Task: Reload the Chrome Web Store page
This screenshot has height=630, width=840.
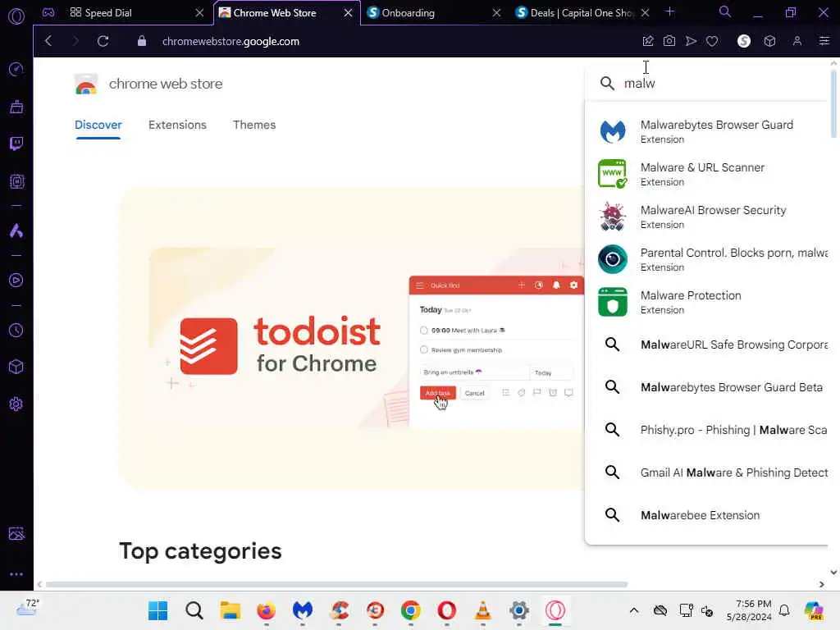Action: coord(103,41)
